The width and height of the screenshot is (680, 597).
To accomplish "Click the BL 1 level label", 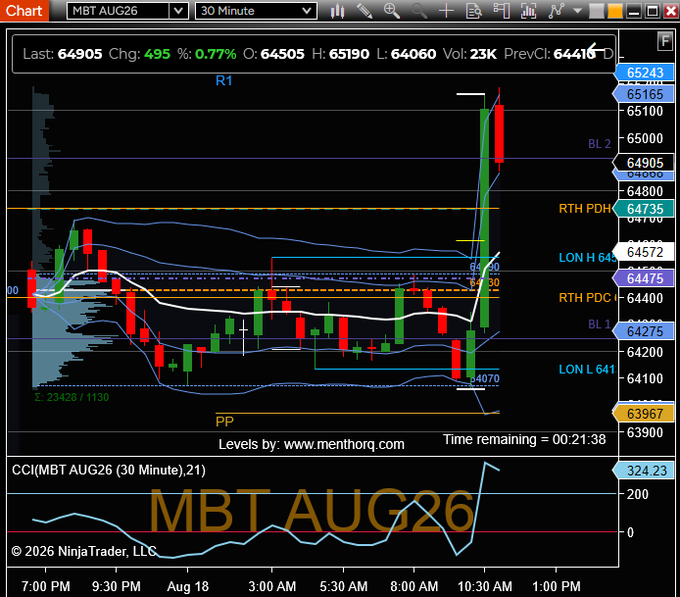I will click(599, 324).
